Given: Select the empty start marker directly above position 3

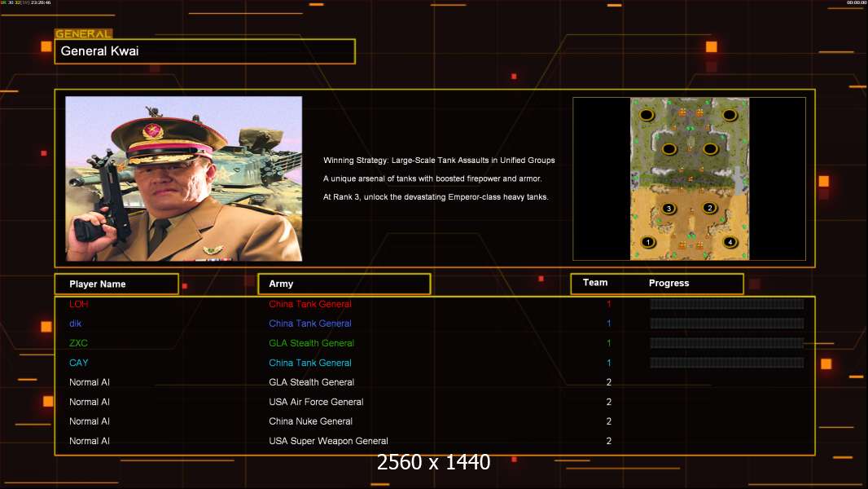Looking at the screenshot, I should coord(669,149).
